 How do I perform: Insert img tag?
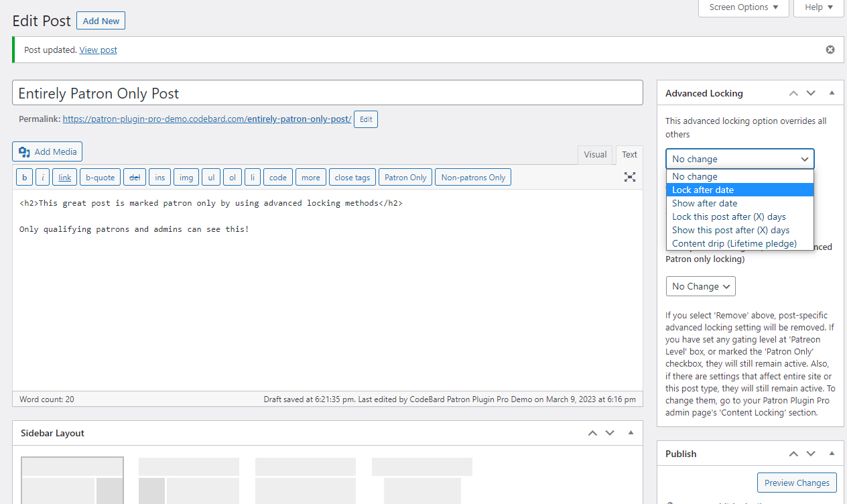click(x=186, y=178)
